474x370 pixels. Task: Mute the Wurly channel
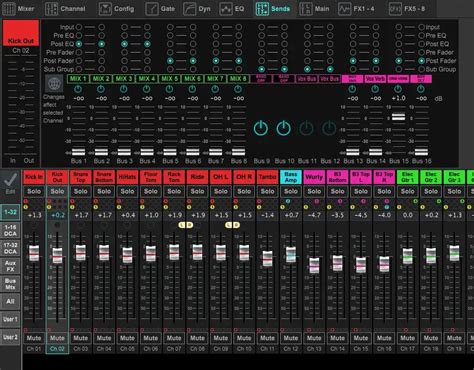[314, 338]
